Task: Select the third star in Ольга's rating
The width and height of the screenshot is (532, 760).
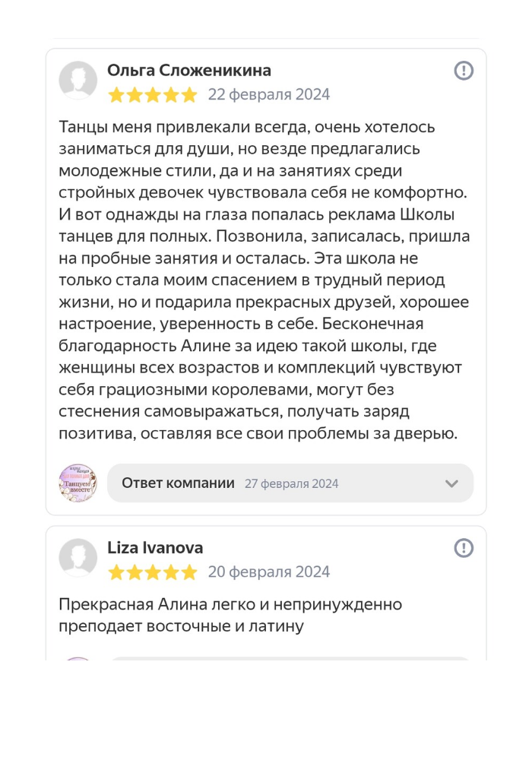Action: pos(153,94)
